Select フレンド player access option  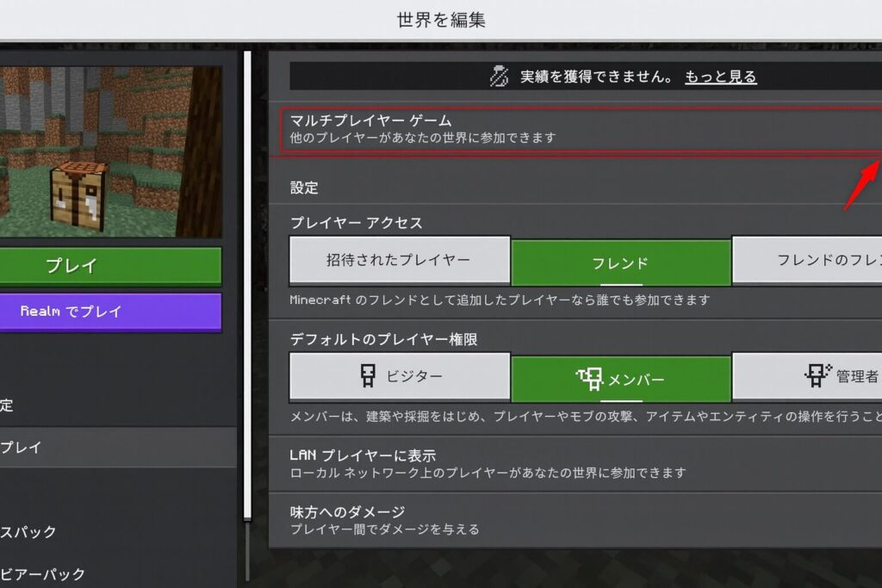(621, 263)
